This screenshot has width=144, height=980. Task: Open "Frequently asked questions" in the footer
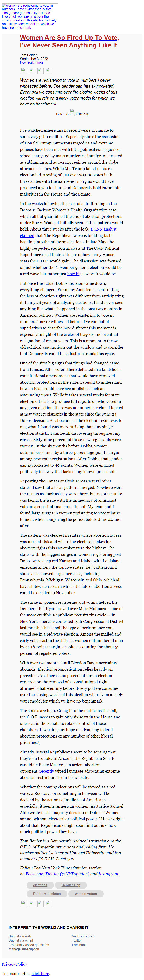(29, 945)
